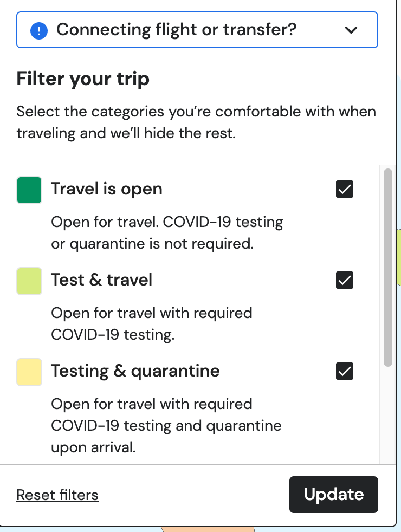
Task: Select the 'Travel is open' category label
Action: 107,189
